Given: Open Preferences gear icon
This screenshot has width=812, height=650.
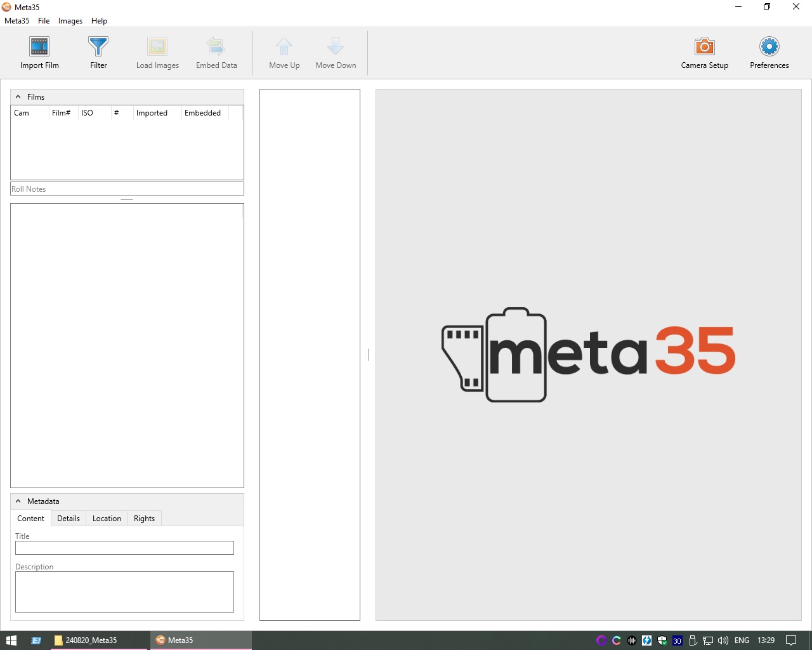Looking at the screenshot, I should click(x=769, y=47).
